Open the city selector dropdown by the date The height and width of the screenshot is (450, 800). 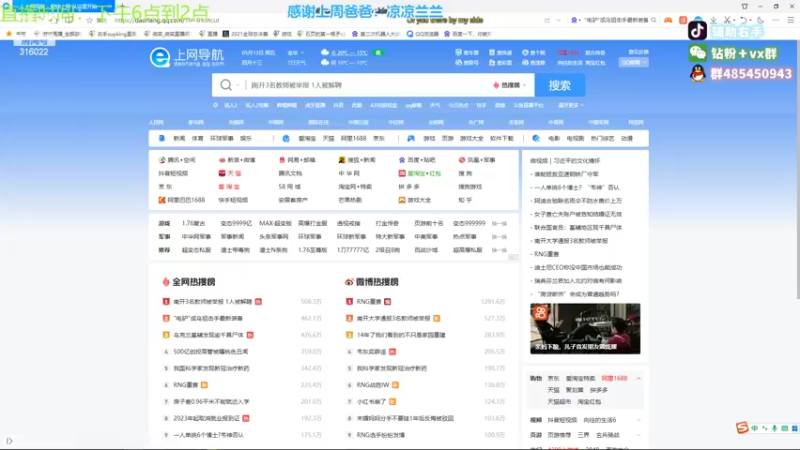[295, 53]
